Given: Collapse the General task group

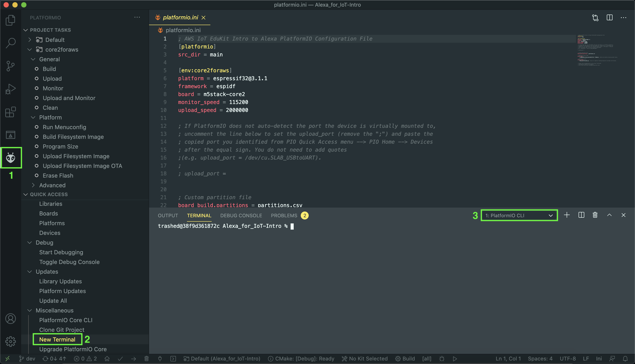Looking at the screenshot, I should point(33,59).
